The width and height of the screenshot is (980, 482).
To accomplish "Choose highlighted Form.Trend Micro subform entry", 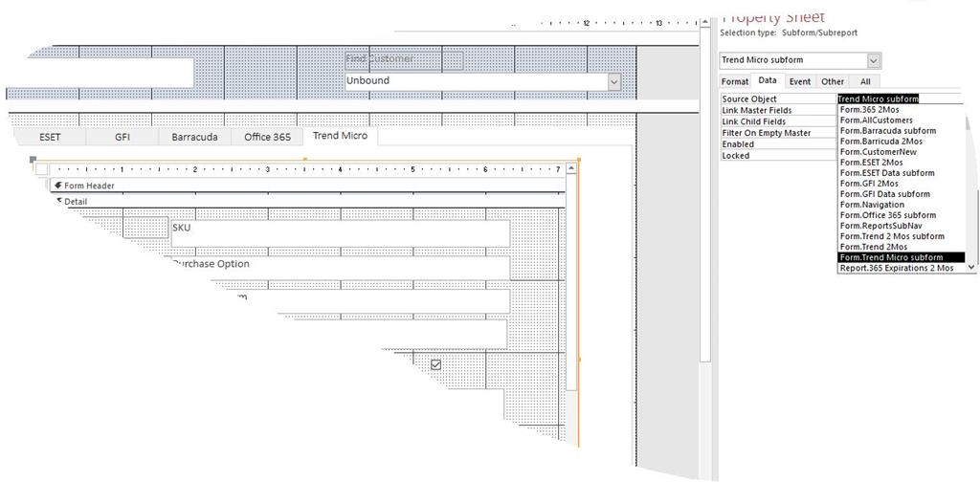I will click(902, 257).
